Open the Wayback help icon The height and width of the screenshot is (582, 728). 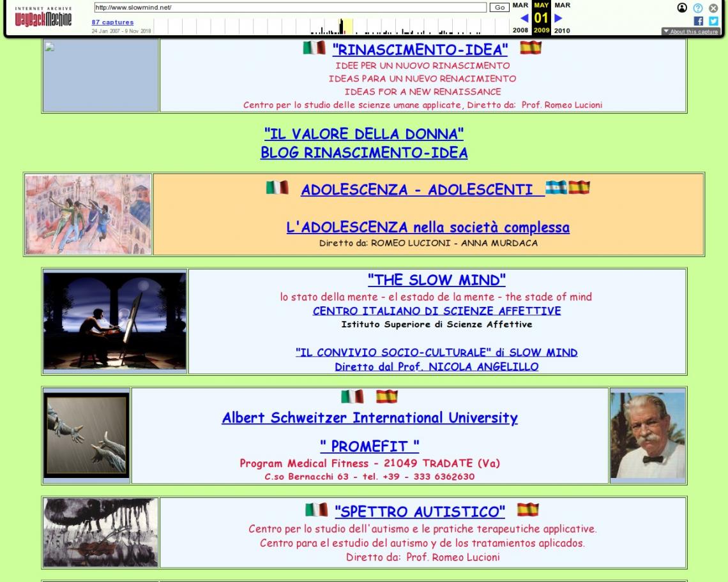click(698, 8)
